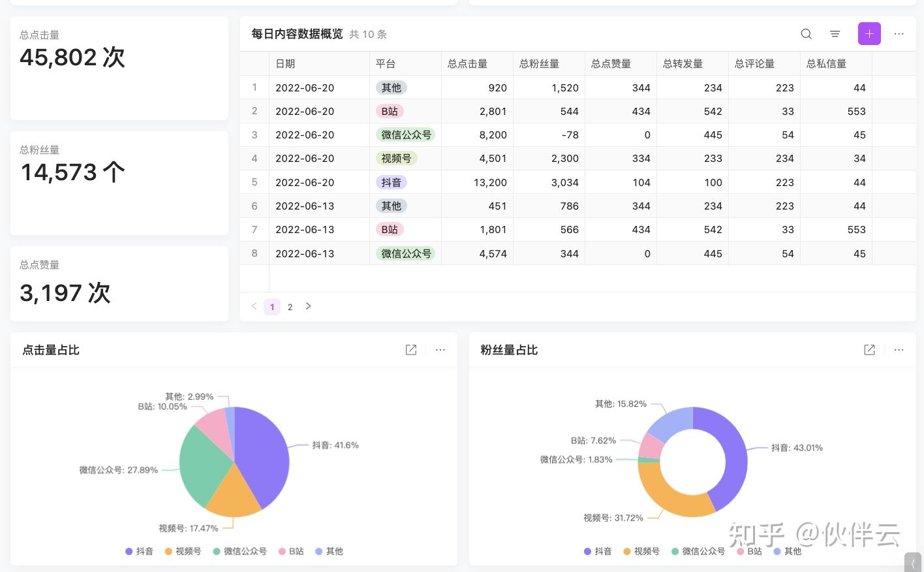Toggle 抖音 legend in 点击量占比 chart

click(x=139, y=551)
